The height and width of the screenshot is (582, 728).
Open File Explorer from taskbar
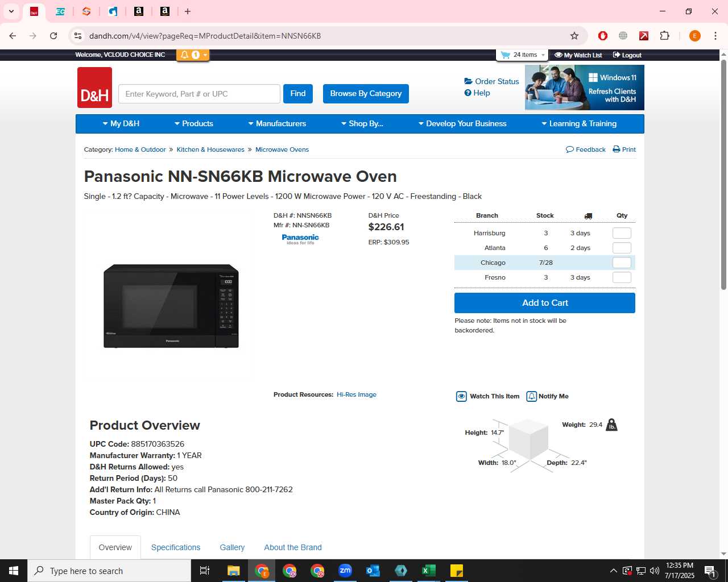tap(233, 571)
